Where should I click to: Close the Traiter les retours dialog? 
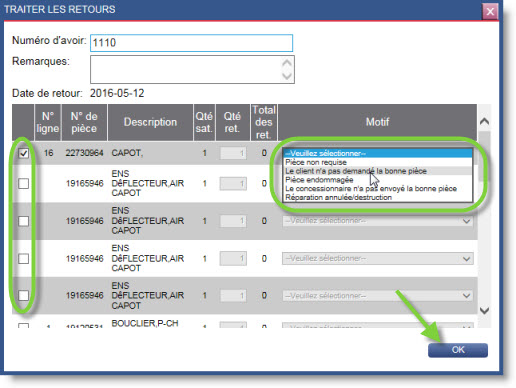tap(490, 12)
